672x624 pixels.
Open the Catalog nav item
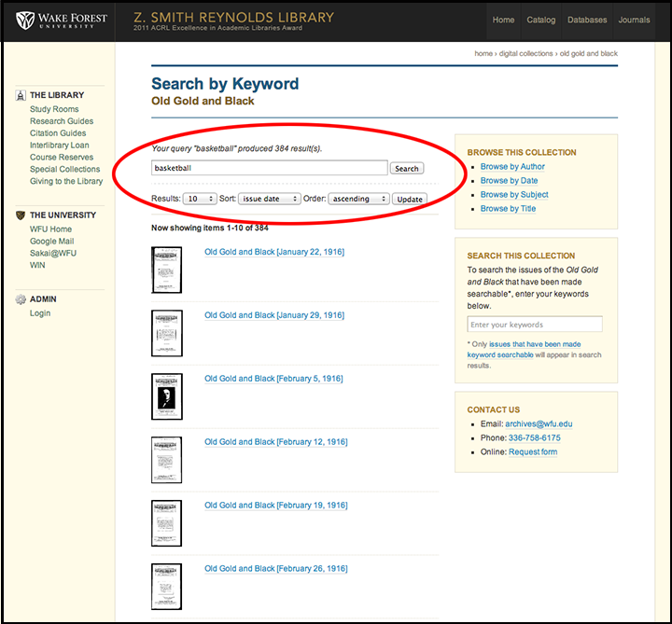pyautogui.click(x=540, y=21)
